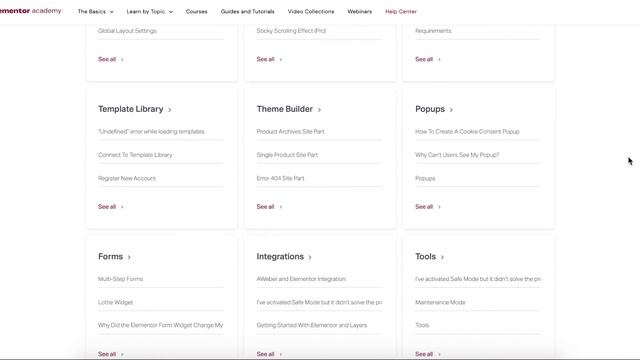The image size is (640, 360).
Task: Open the Tools article link
Action: coord(422,325)
